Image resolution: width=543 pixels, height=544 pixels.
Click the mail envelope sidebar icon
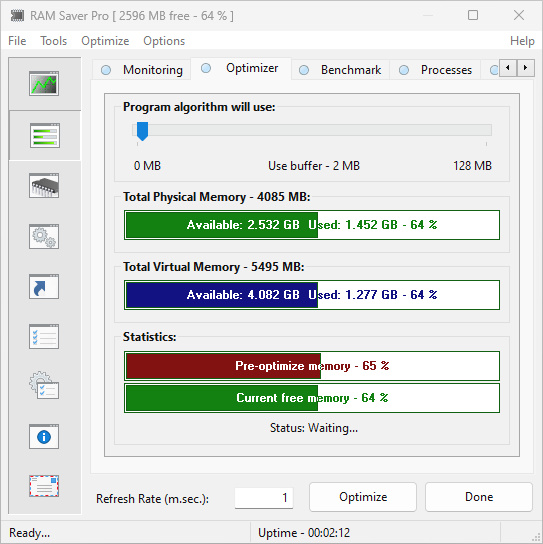[44, 486]
